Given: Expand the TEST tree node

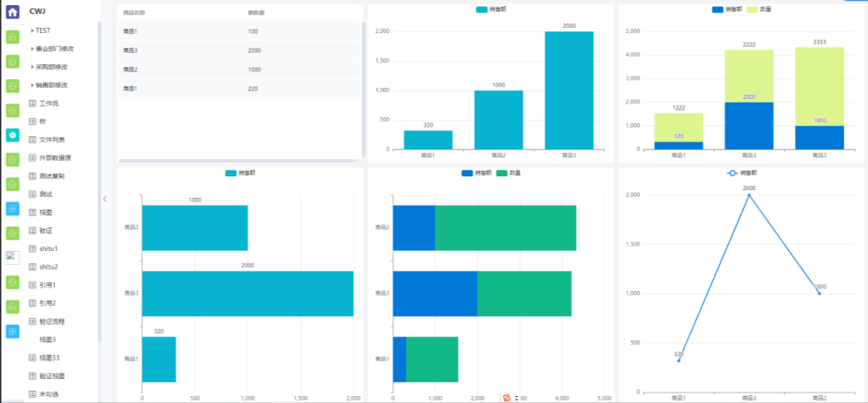Looking at the screenshot, I should click(x=32, y=30).
